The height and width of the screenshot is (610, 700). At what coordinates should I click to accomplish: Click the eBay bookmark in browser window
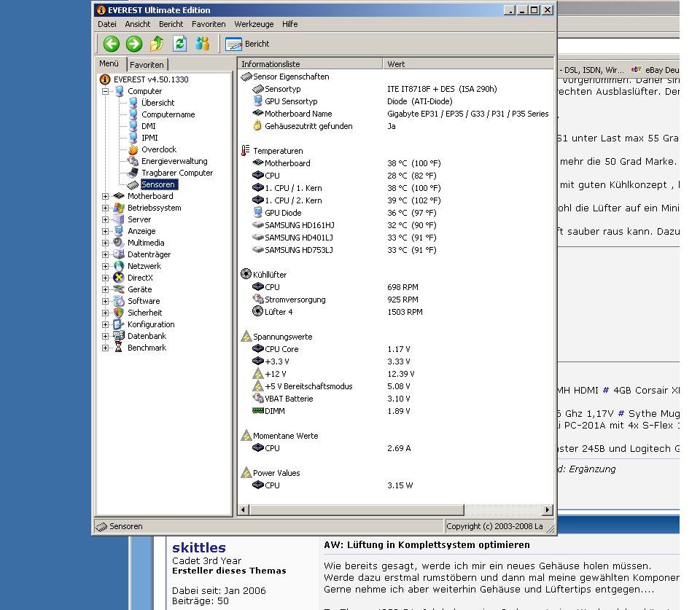pyautogui.click(x=656, y=70)
